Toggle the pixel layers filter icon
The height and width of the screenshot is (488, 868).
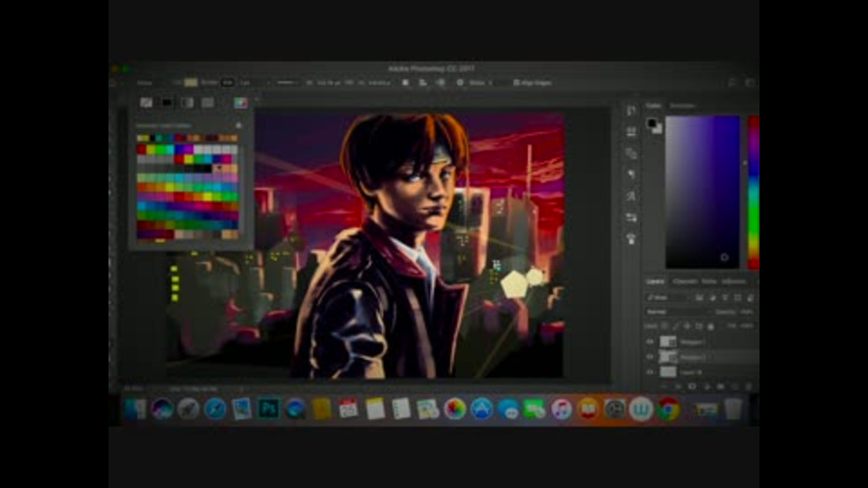click(700, 297)
